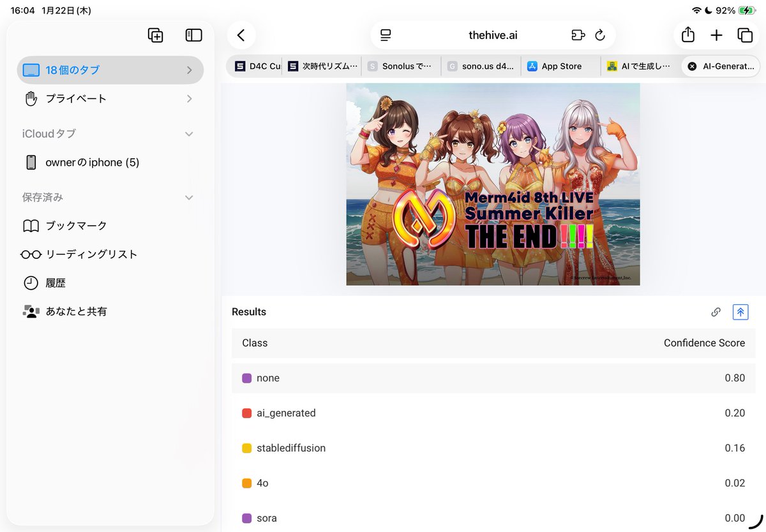Select the ai_generated class label
766x532 pixels.
[286, 413]
